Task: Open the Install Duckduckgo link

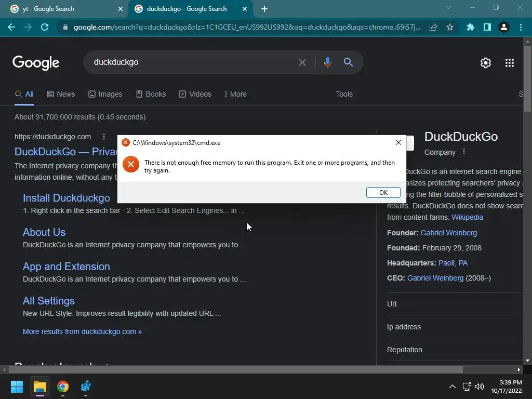Action: [x=66, y=198]
